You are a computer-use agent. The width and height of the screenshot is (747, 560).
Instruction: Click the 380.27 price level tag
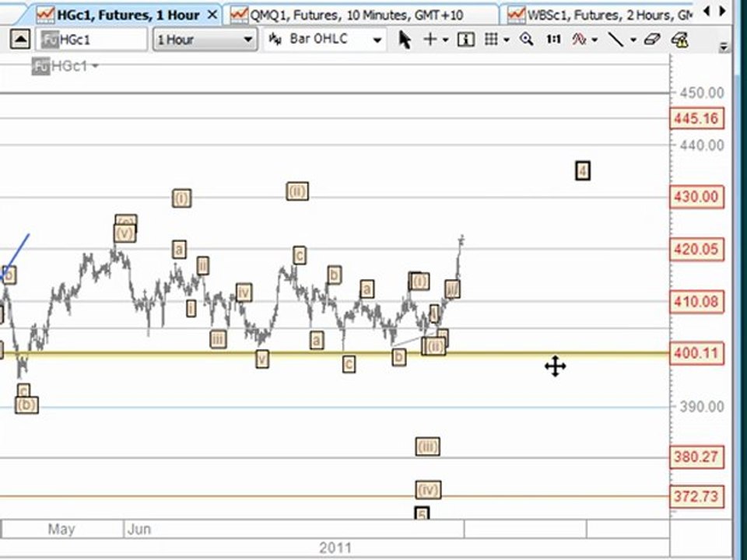coord(696,457)
